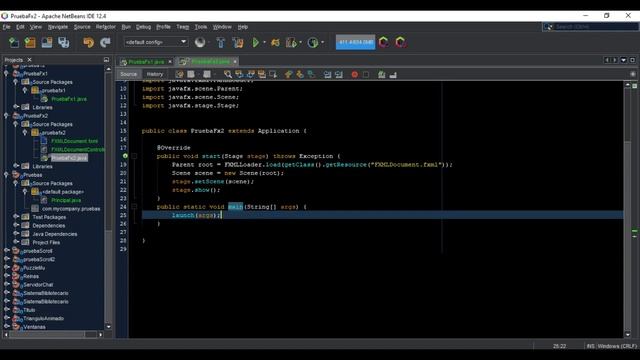Toggle bookmark on current line
Screen dimensions: 640x360
(311, 74)
